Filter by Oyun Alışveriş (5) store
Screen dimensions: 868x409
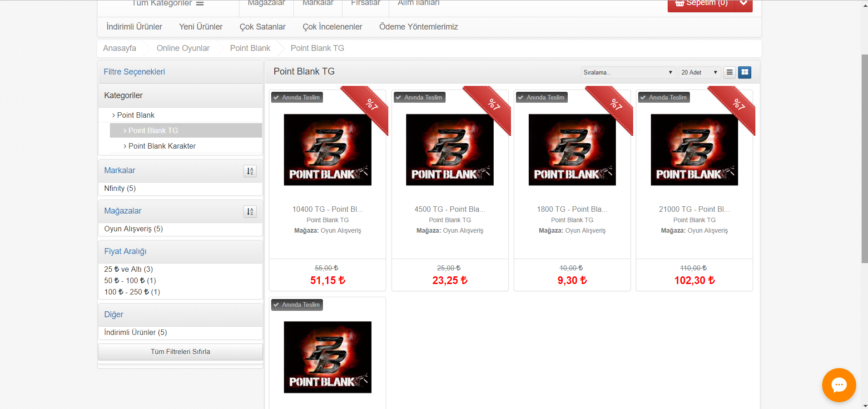click(x=134, y=229)
